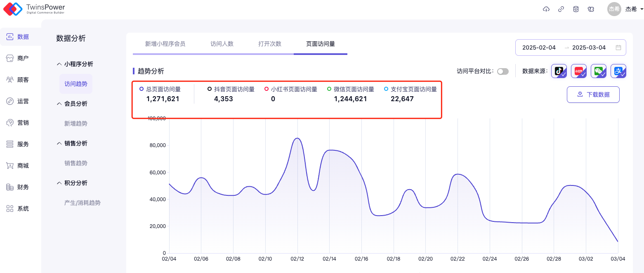This screenshot has width=644, height=273.
Task: Click calendar icon in date range picker
Action: (x=618, y=47)
